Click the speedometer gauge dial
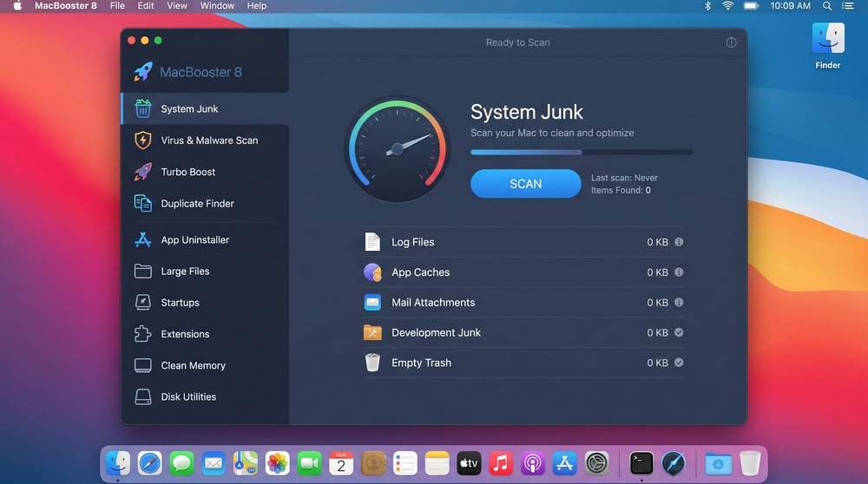 [397, 149]
